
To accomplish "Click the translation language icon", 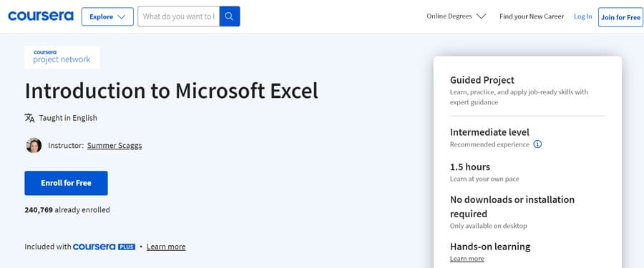I will click(29, 118).
